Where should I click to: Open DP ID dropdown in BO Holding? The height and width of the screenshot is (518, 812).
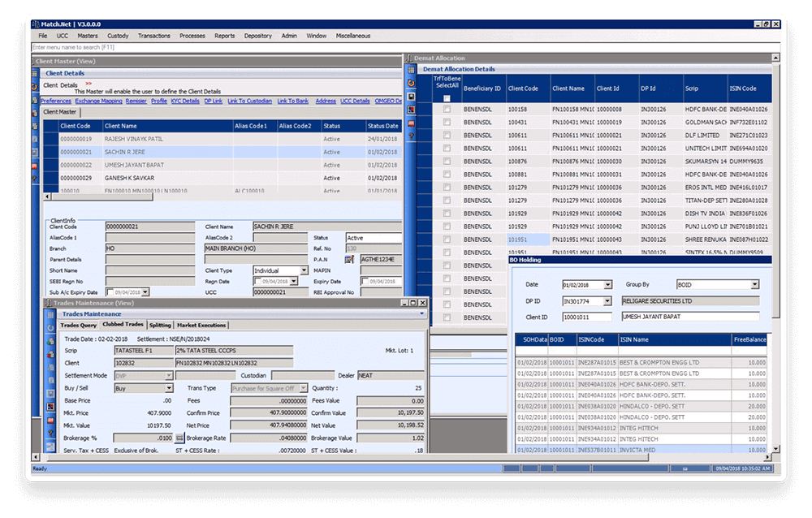click(608, 301)
